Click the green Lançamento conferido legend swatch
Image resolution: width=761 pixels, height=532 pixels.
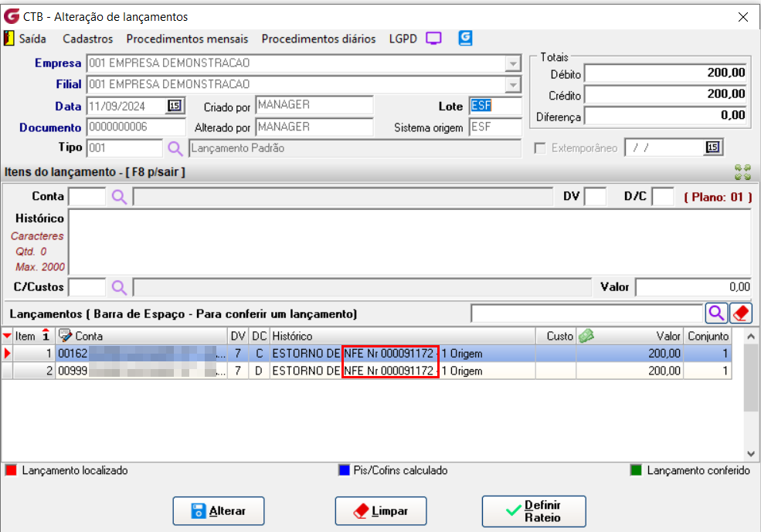tap(635, 470)
